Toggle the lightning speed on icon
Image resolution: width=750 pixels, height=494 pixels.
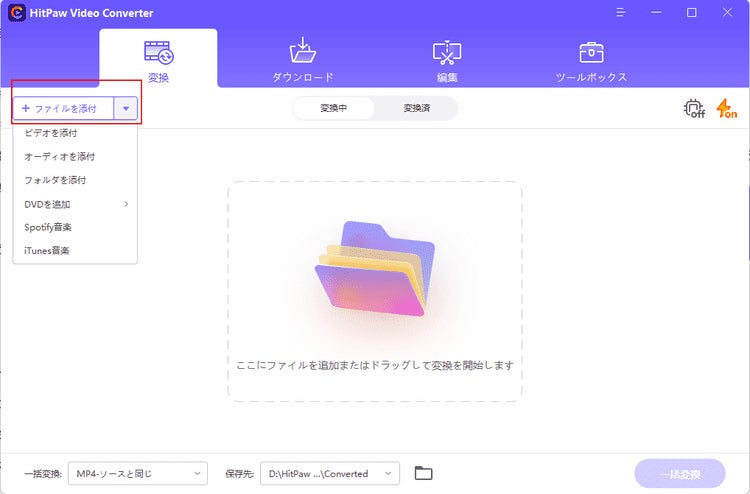click(726, 109)
